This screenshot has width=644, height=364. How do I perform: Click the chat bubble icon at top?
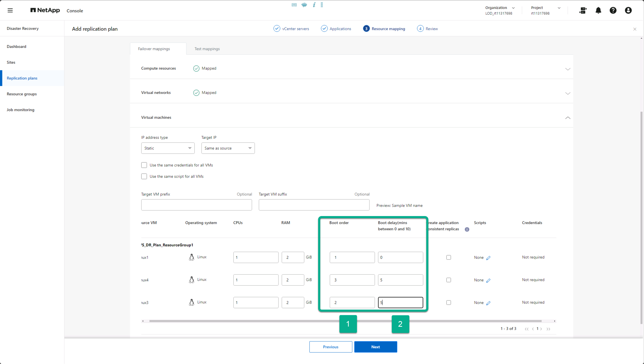(304, 5)
